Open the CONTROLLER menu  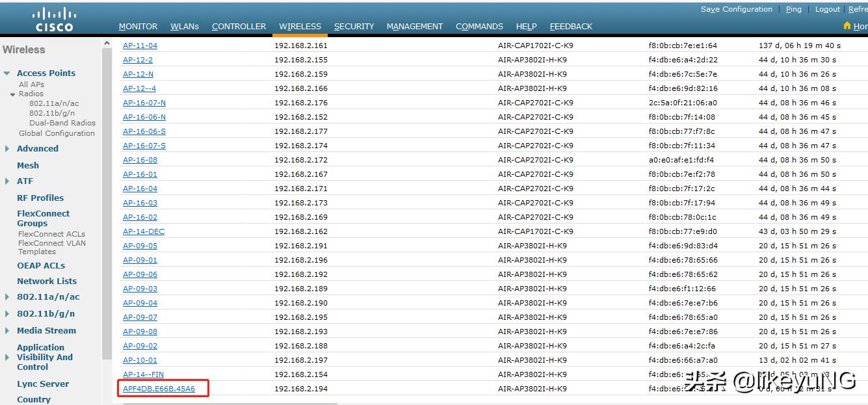pos(239,27)
